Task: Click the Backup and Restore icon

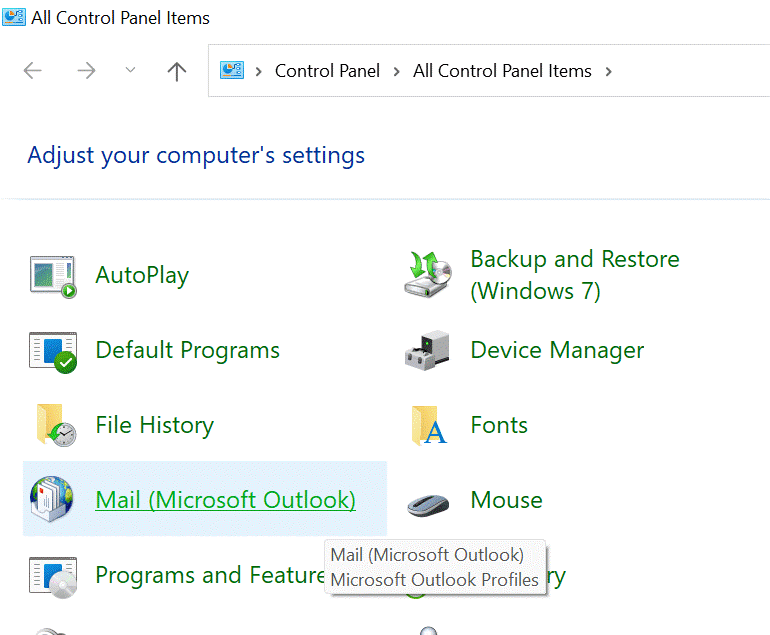Action: tap(428, 275)
